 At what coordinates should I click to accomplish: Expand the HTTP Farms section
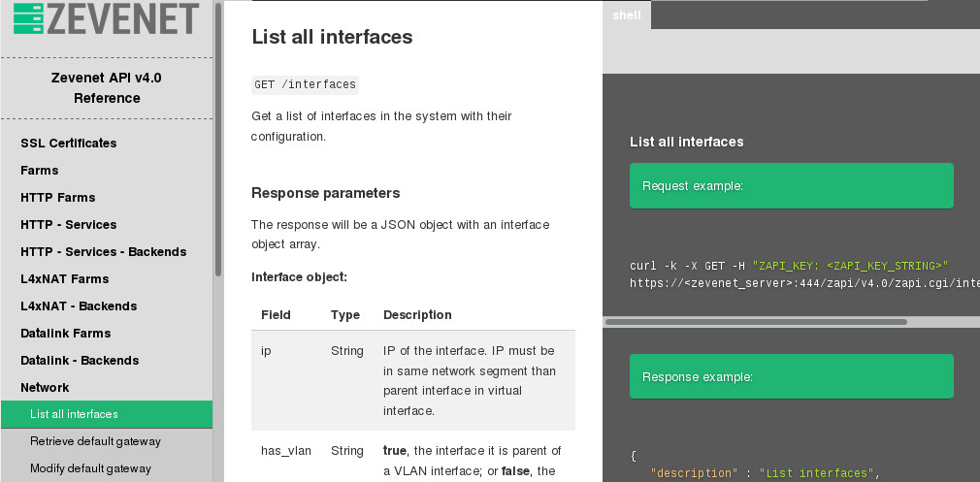tap(58, 197)
